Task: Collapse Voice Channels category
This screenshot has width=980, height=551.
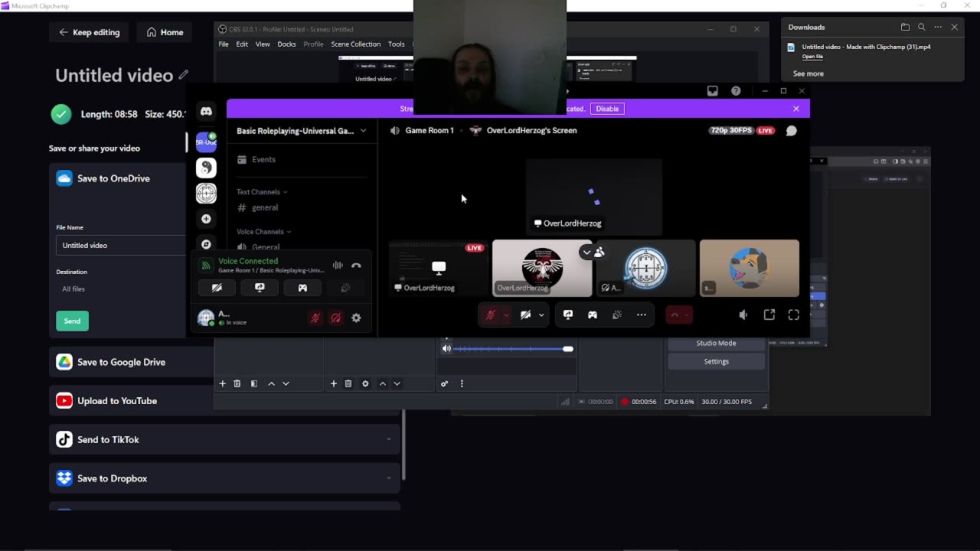Action: click(x=263, y=232)
